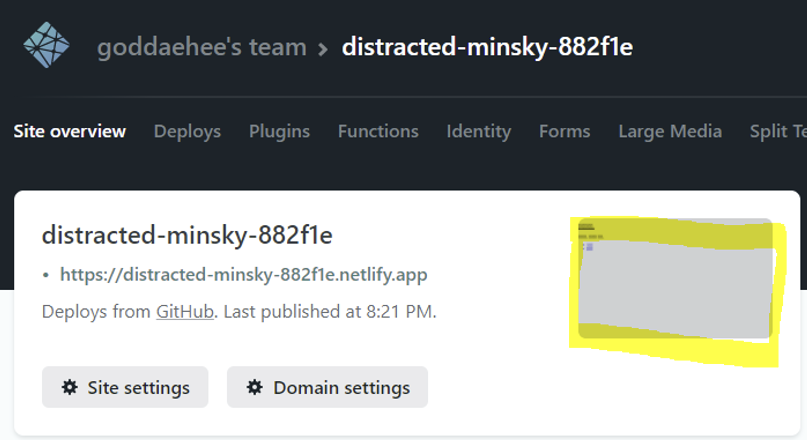Open goddaehee's team breadcrumb
The image size is (807, 440).
click(x=202, y=47)
